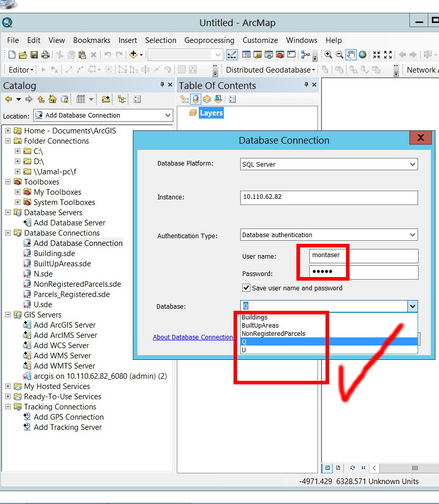Switch to Data View at map bottom
Viewport: 439px width, 504px height.
(x=328, y=468)
